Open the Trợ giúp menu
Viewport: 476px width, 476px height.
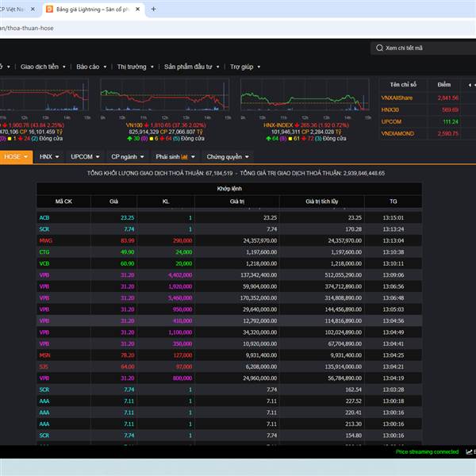[245, 67]
